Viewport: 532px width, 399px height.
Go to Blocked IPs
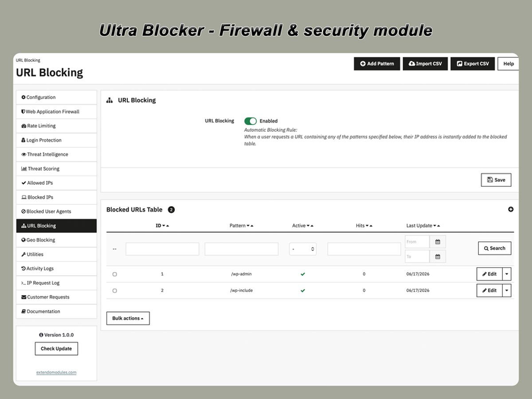tap(57, 197)
